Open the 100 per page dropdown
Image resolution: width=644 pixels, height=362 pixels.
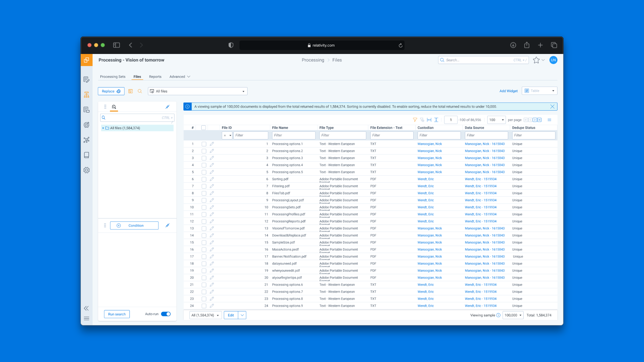496,120
